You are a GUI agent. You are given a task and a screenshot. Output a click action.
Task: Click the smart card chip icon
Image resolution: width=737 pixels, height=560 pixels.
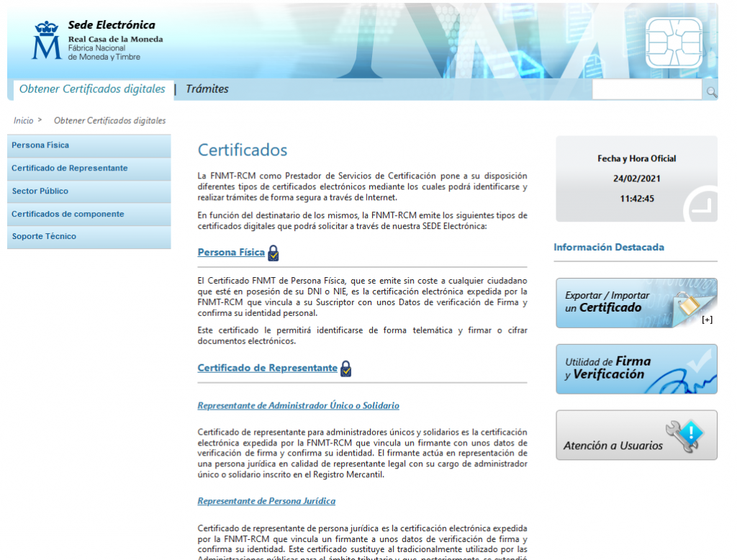click(674, 42)
